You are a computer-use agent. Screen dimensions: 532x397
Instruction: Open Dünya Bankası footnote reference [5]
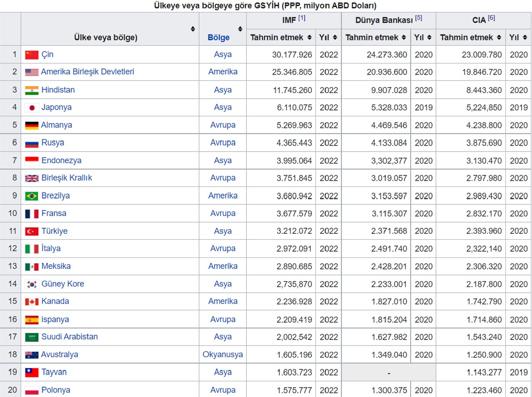point(419,18)
